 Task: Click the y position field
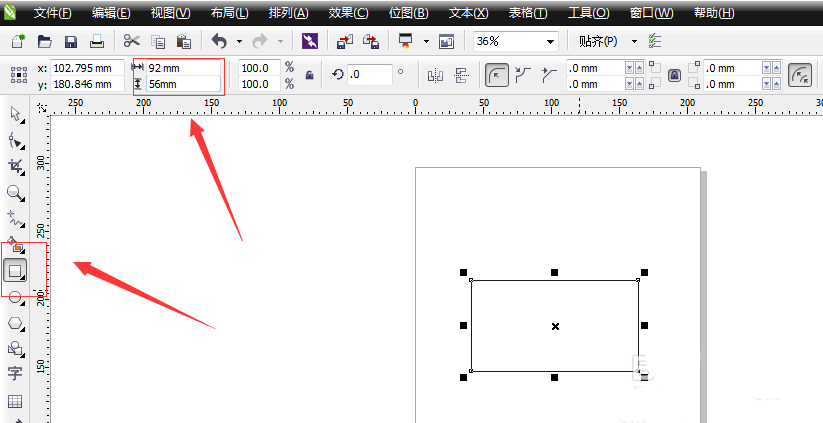pos(88,84)
